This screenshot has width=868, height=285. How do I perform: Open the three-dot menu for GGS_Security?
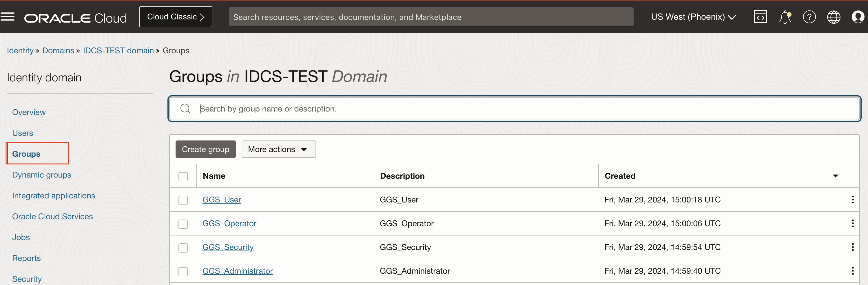pyautogui.click(x=852, y=247)
